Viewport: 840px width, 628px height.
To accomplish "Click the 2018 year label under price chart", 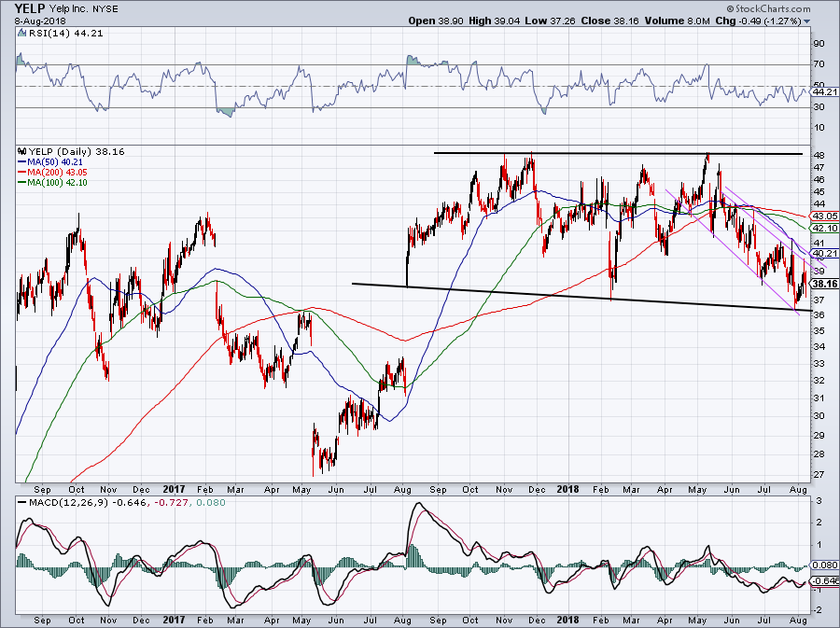I will click(567, 489).
